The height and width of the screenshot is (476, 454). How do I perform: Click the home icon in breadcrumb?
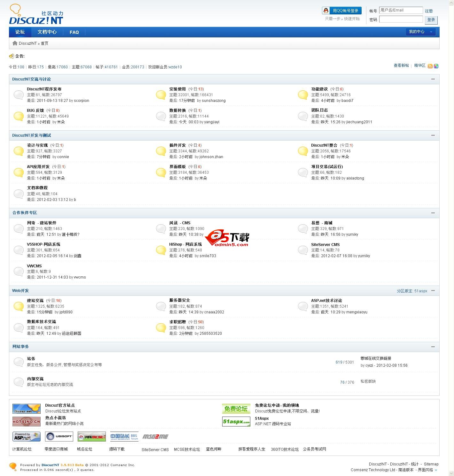tap(15, 43)
